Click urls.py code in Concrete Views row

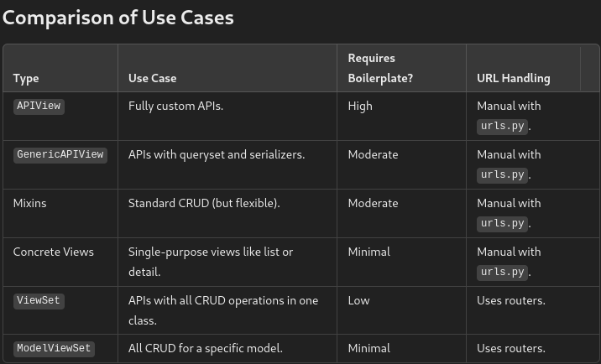click(503, 273)
